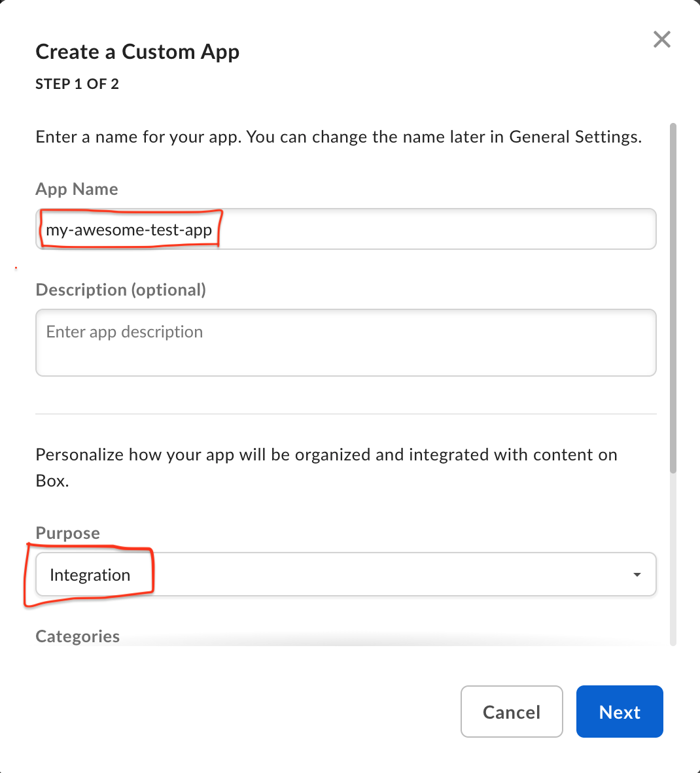Select the my-awesome-test-app input value
Viewport: 700px width, 773px height.
(x=128, y=229)
